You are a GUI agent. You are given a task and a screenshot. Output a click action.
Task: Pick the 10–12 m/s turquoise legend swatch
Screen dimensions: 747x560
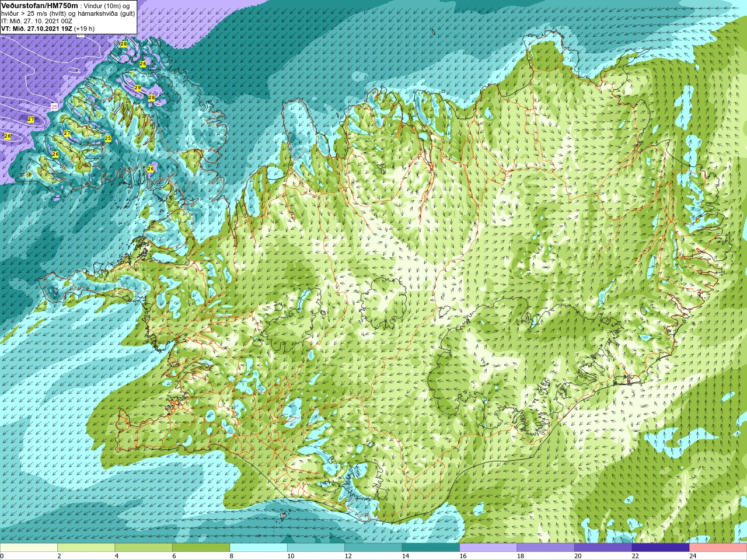click(x=316, y=547)
